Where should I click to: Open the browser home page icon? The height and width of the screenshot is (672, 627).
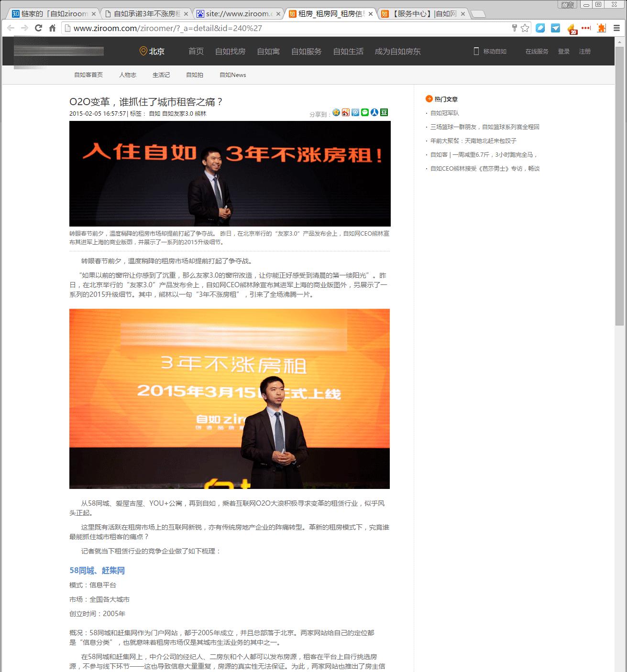[x=53, y=28]
